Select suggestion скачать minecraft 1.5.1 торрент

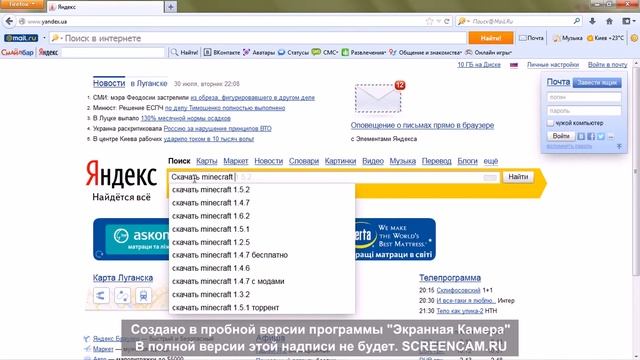pyautogui.click(x=262, y=307)
